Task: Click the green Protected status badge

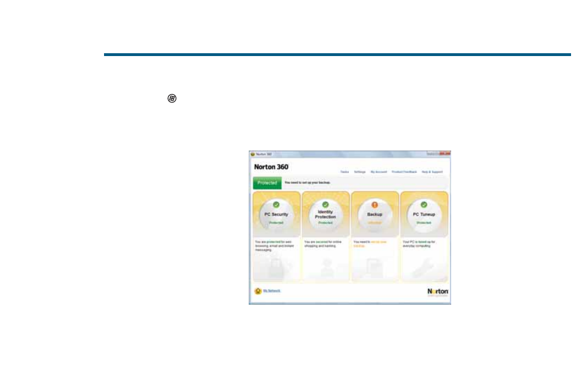Action: (267, 183)
